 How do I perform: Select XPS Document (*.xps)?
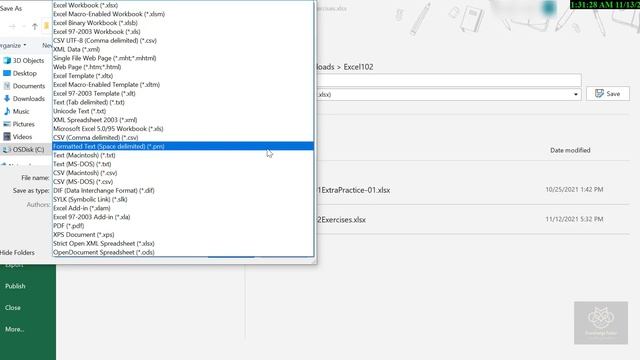point(183,235)
